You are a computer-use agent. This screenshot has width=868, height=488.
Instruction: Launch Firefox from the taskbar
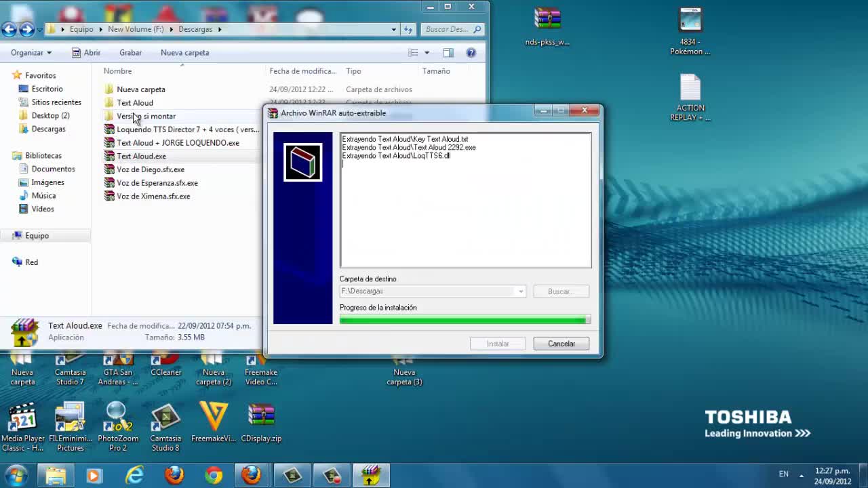point(174,476)
